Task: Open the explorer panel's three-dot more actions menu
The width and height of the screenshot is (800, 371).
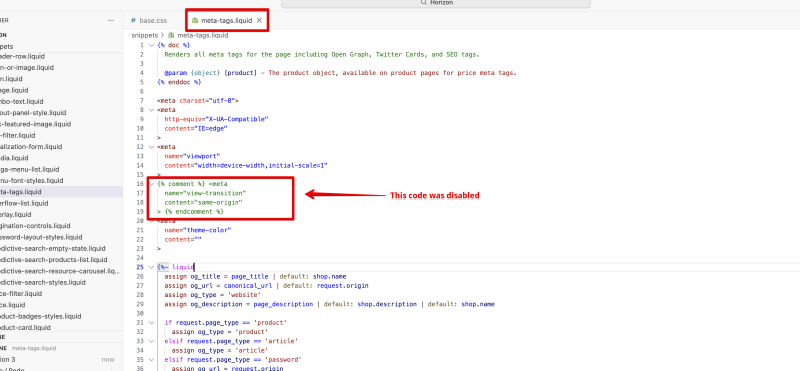Action: click(x=111, y=20)
